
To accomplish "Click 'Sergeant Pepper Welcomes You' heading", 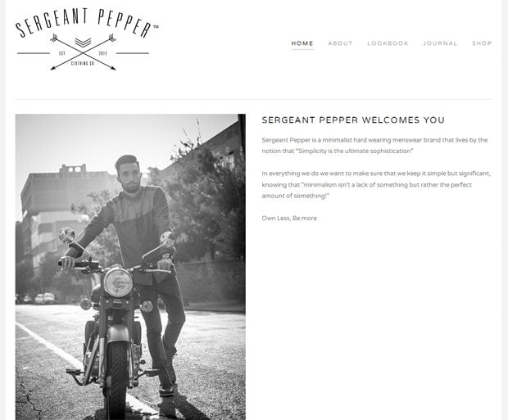I will pyautogui.click(x=353, y=120).
